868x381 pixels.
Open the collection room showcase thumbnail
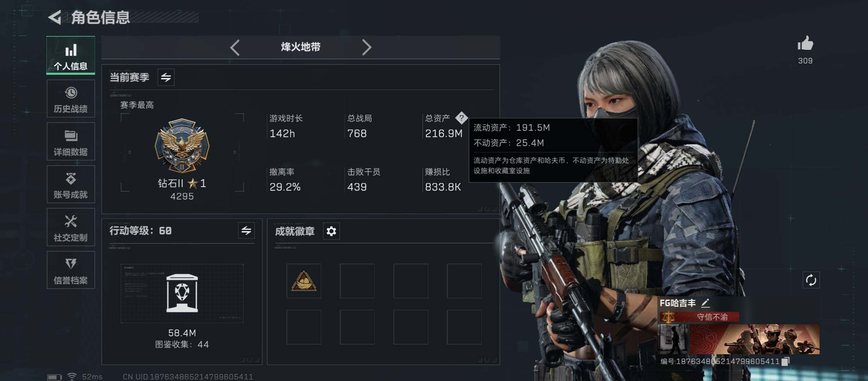coord(182,293)
